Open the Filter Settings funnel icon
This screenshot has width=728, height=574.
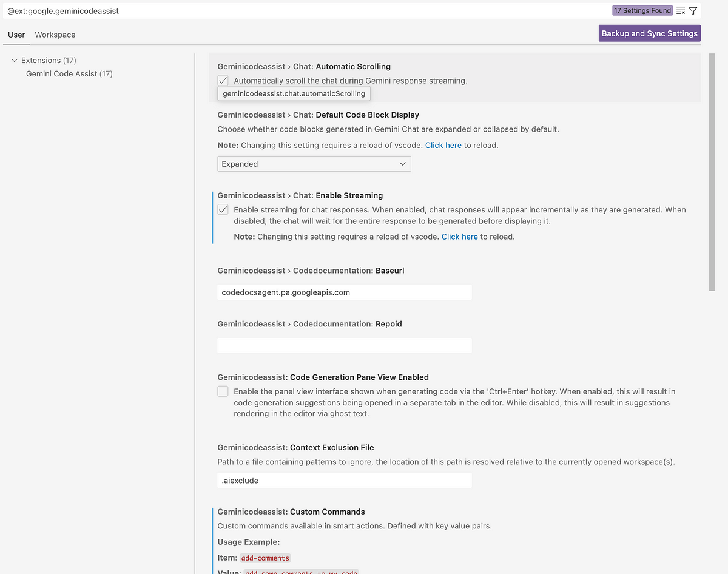[693, 10]
